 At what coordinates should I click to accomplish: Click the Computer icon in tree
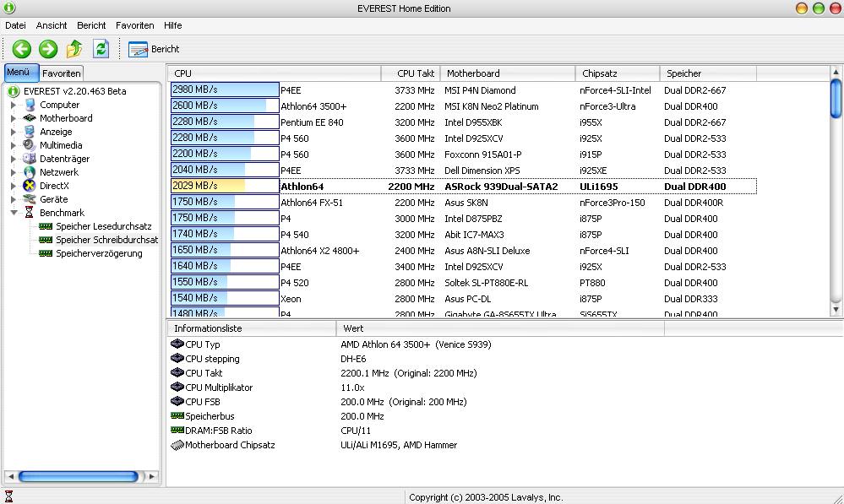click(30, 105)
